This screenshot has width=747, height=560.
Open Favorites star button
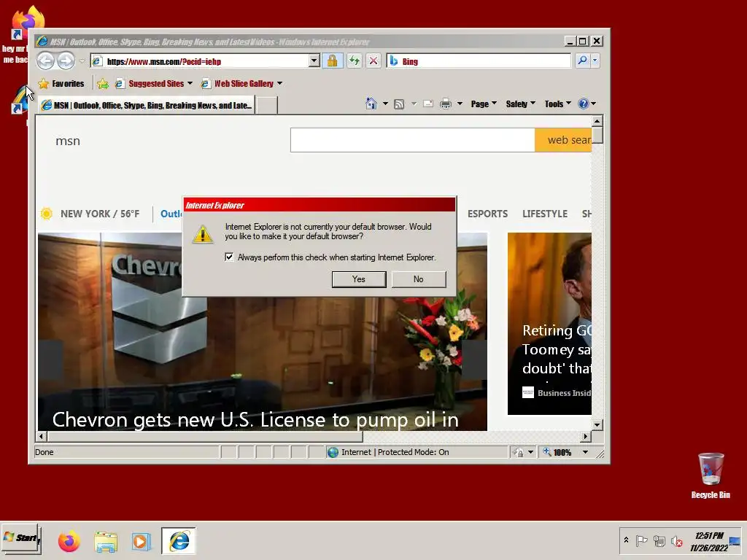pyautogui.click(x=61, y=84)
